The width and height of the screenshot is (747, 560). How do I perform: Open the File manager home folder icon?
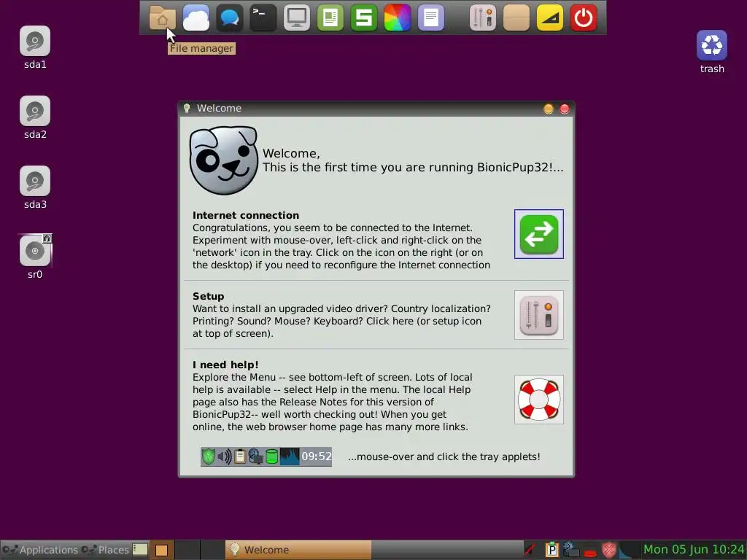[x=163, y=18]
